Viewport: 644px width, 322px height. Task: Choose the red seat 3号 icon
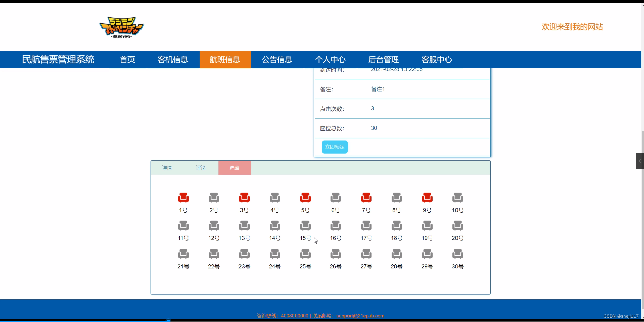click(x=244, y=198)
